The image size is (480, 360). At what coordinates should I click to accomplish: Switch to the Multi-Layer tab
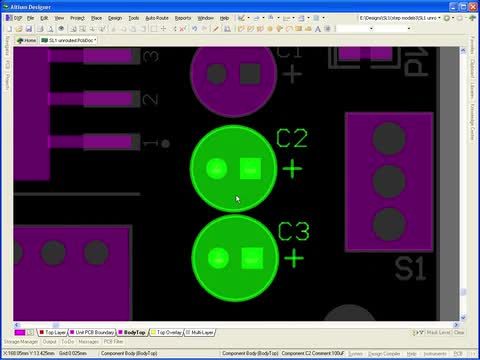[x=200, y=332]
